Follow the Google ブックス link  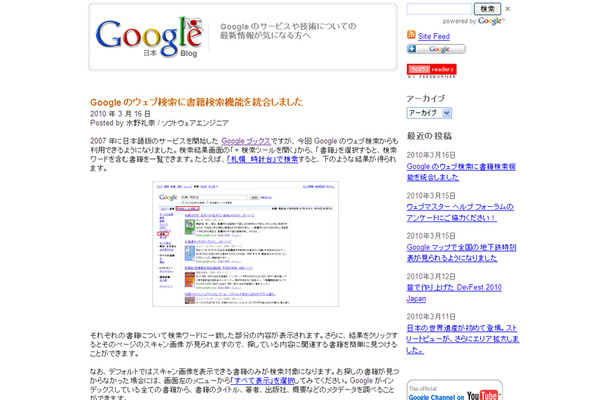[x=245, y=141]
